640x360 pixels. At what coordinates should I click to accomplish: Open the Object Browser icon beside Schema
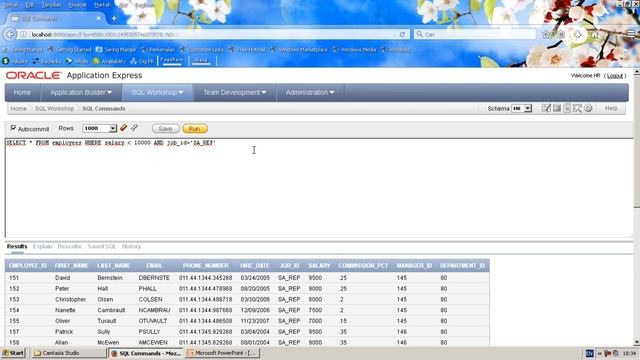coord(546,108)
